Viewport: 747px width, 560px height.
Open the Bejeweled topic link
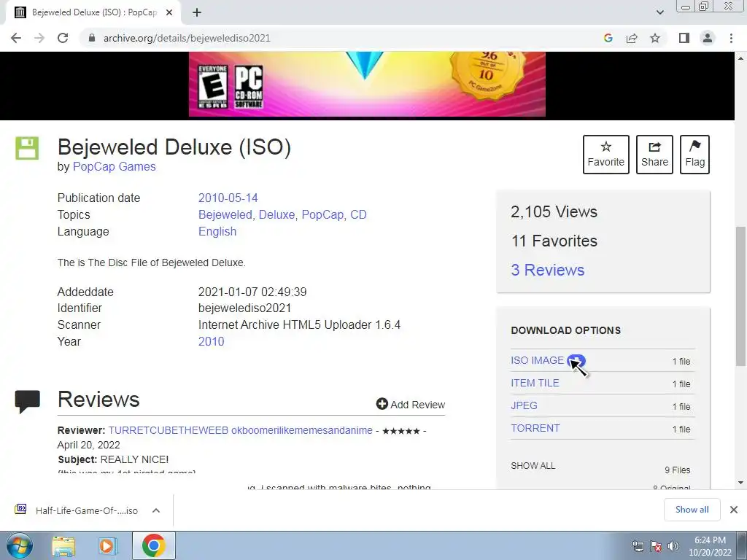(x=225, y=215)
